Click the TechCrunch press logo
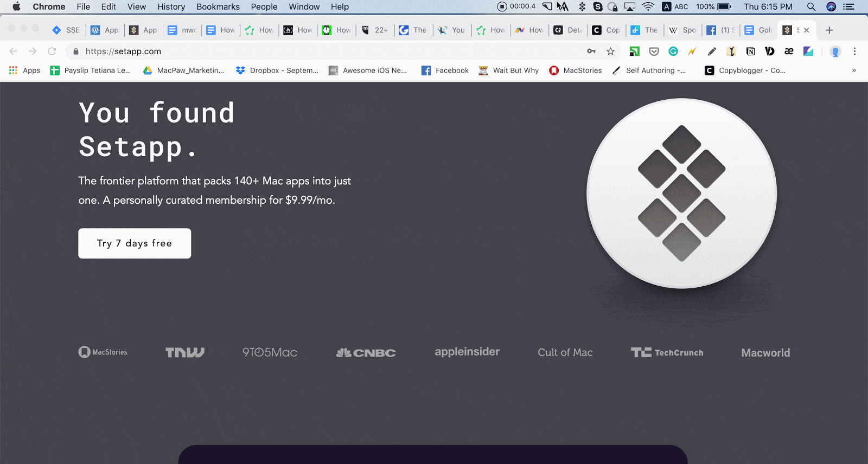This screenshot has width=868, height=464. [667, 352]
